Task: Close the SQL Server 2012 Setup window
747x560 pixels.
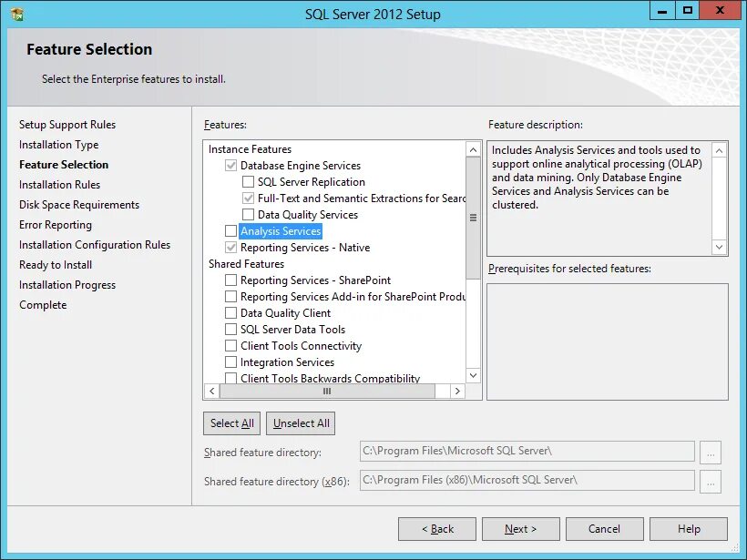Action: coord(720,11)
